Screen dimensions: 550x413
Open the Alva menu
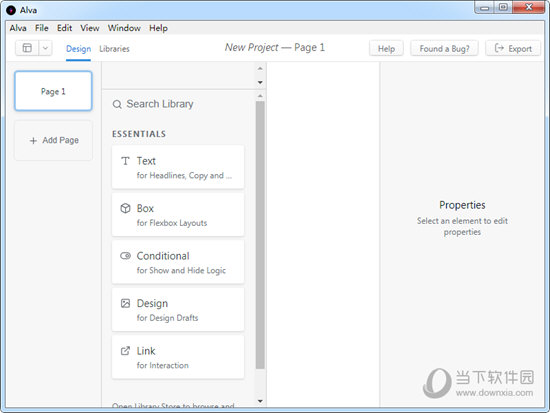pyautogui.click(x=18, y=28)
